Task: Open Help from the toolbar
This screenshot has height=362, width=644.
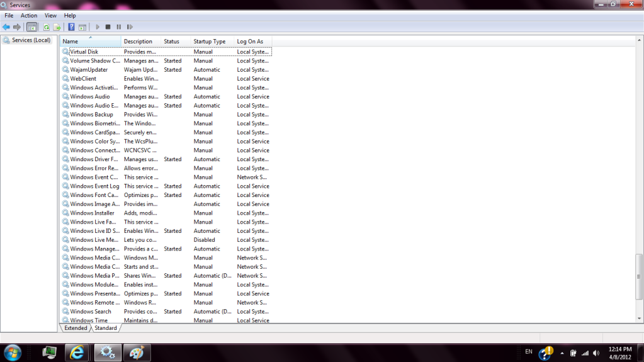Action: pos(72,27)
